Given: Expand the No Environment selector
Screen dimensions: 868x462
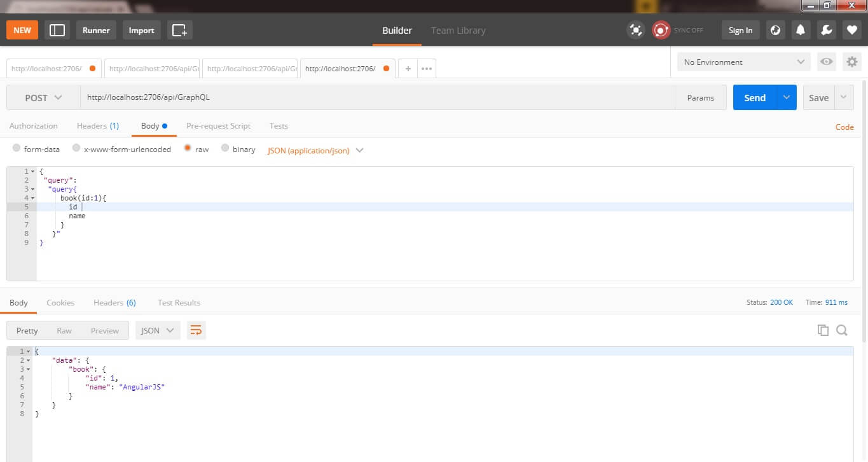Looking at the screenshot, I should 743,62.
